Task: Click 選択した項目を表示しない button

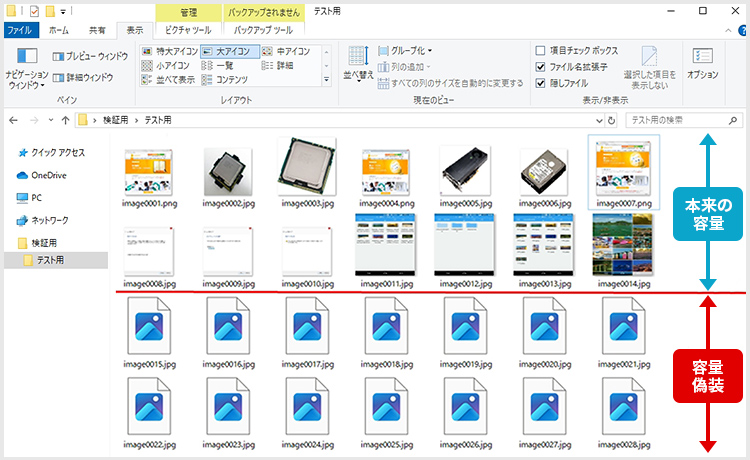Action: click(x=650, y=68)
